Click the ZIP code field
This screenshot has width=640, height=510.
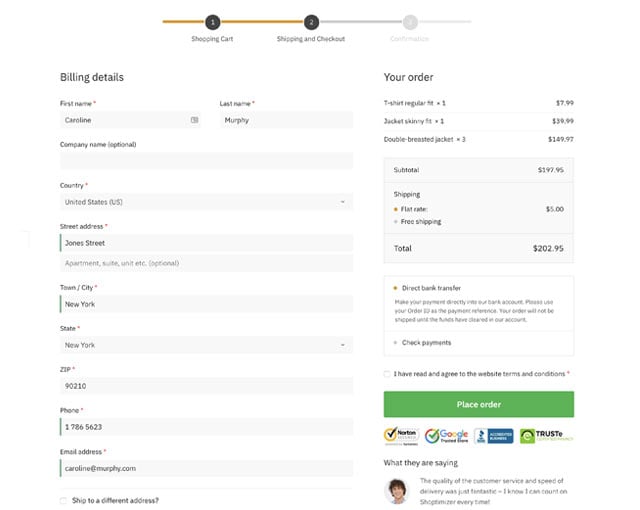point(207,386)
